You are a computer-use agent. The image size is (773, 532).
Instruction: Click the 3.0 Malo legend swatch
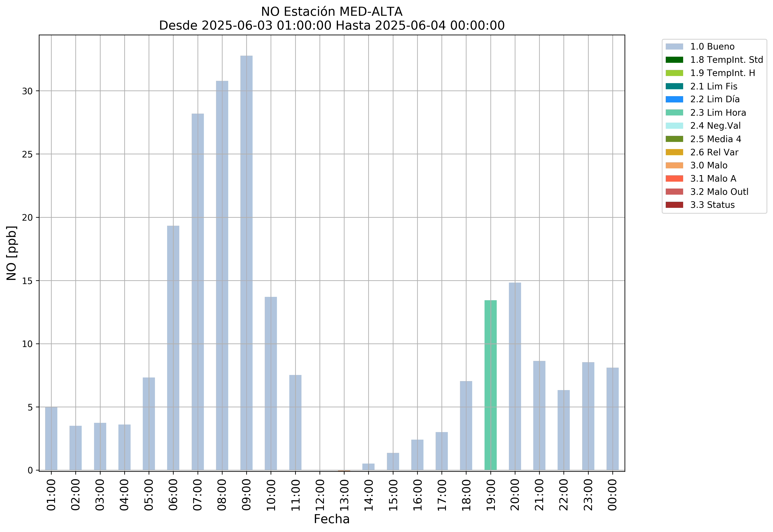click(x=674, y=165)
